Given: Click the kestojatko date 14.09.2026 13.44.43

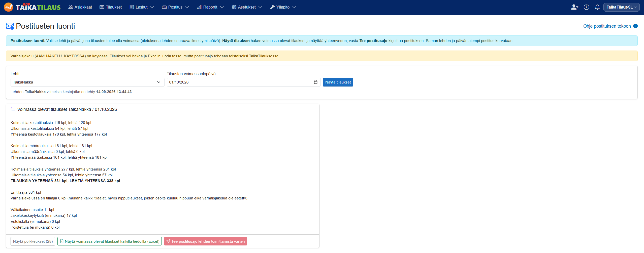Looking at the screenshot, I should point(114,92).
